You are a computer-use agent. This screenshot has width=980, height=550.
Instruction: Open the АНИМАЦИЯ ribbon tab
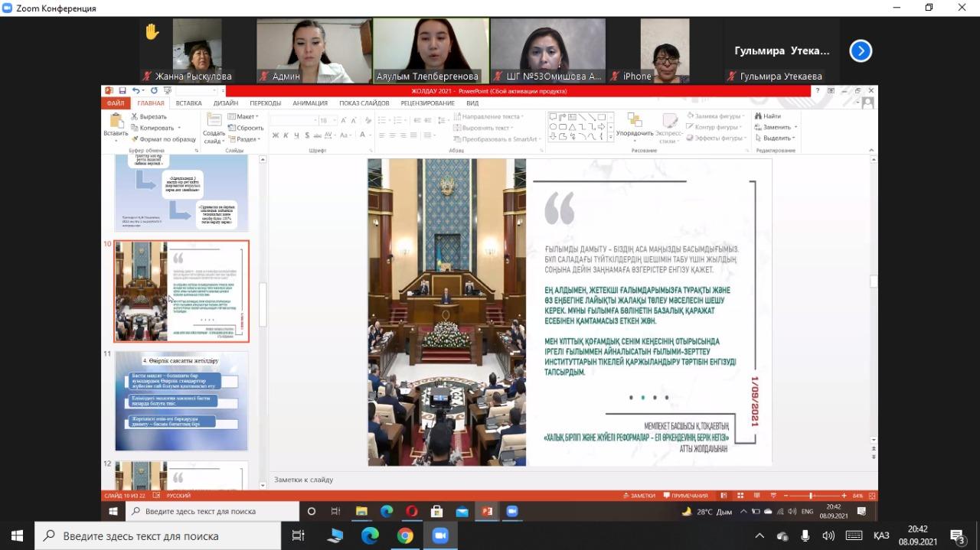tap(309, 103)
